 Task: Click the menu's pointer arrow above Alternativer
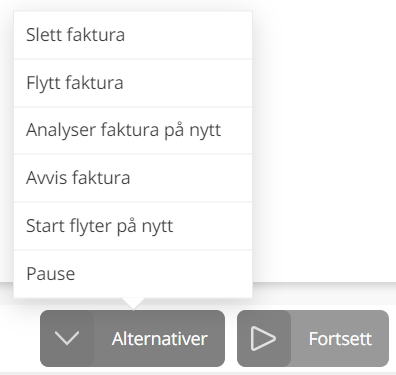[133, 303]
